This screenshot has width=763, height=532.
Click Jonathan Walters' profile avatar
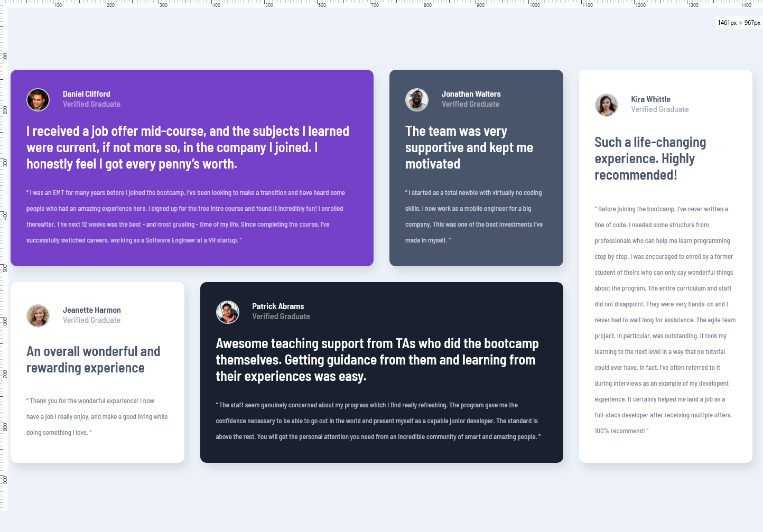click(x=416, y=99)
